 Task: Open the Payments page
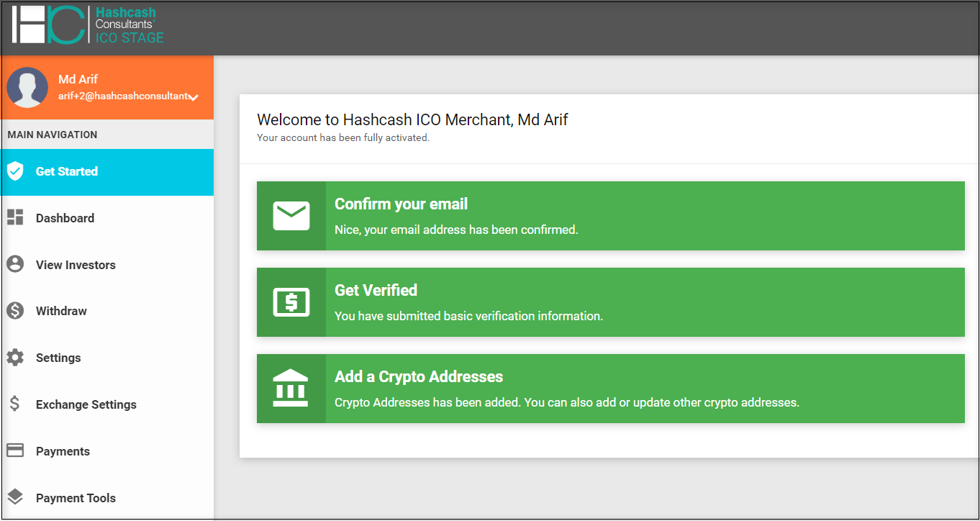click(107, 451)
